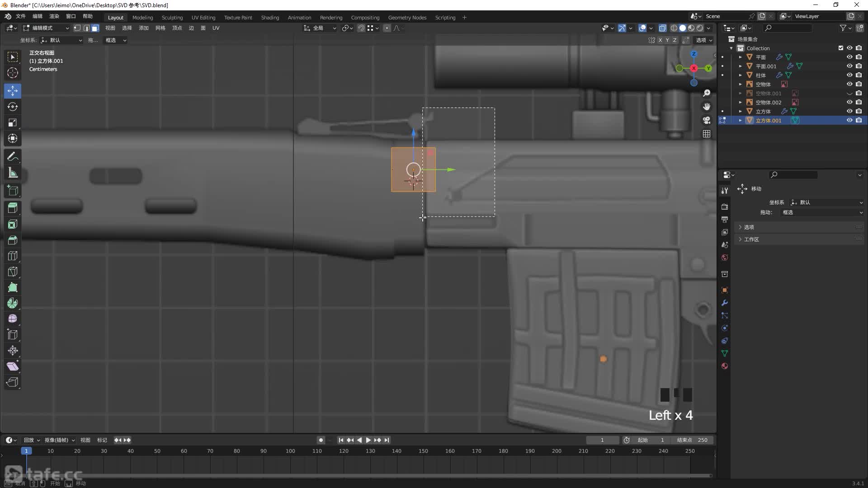The image size is (868, 488).
Task: Select the Edge Slide tool
Action: point(13,335)
